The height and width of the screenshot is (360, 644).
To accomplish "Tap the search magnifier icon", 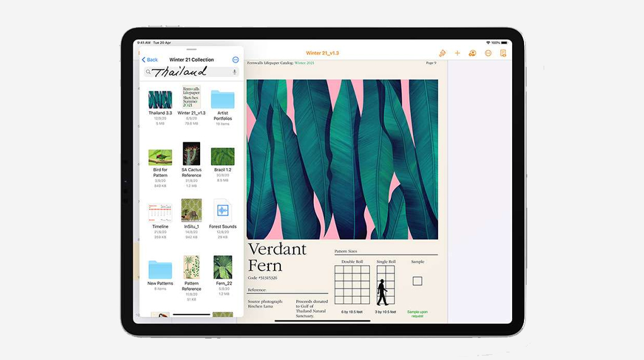I will pos(148,72).
